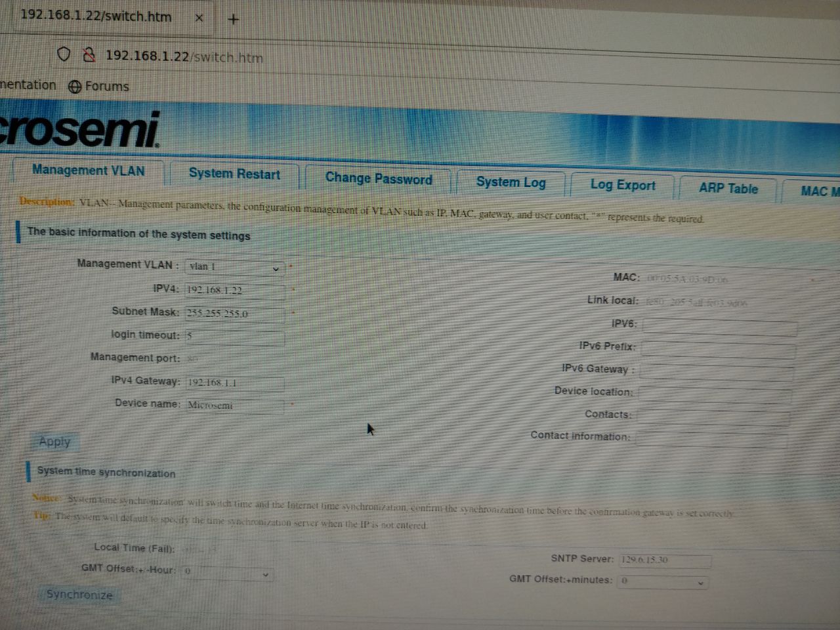The height and width of the screenshot is (630, 840).
Task: Click the Microsemi logo
Action: [x=79, y=128]
